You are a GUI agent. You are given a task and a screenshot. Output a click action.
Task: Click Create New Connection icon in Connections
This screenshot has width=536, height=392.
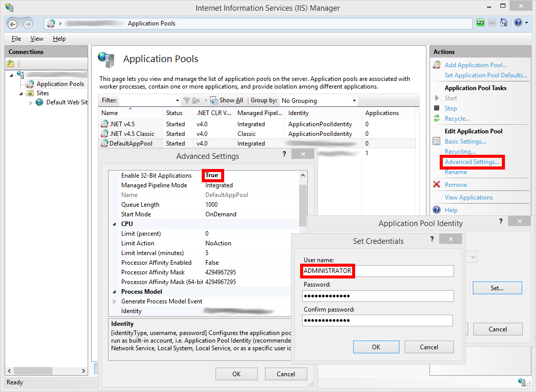click(x=10, y=64)
